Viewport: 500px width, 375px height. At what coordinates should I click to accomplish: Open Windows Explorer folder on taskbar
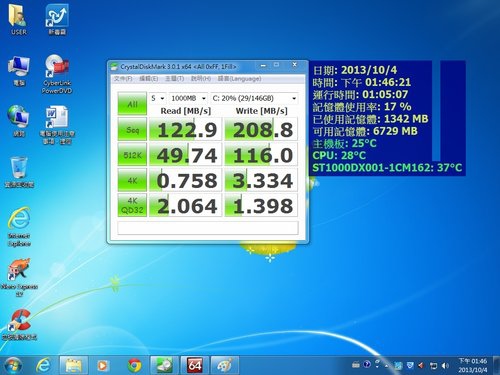(74, 365)
